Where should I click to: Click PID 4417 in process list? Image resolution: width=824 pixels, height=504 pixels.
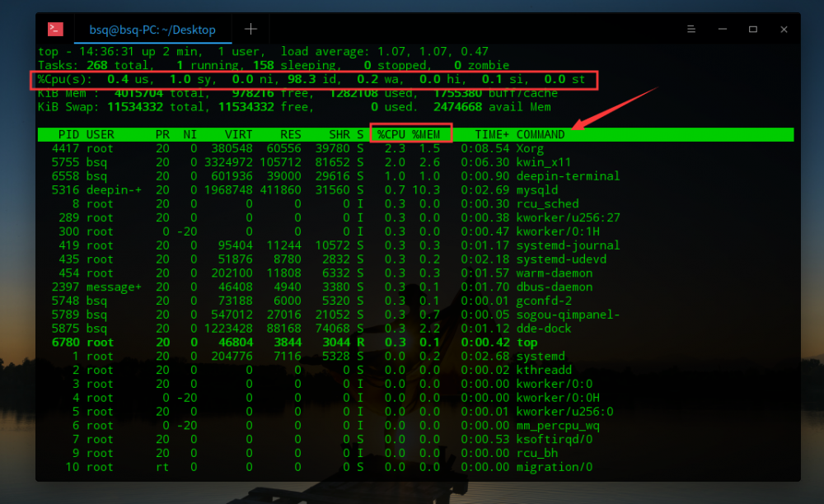[65, 148]
